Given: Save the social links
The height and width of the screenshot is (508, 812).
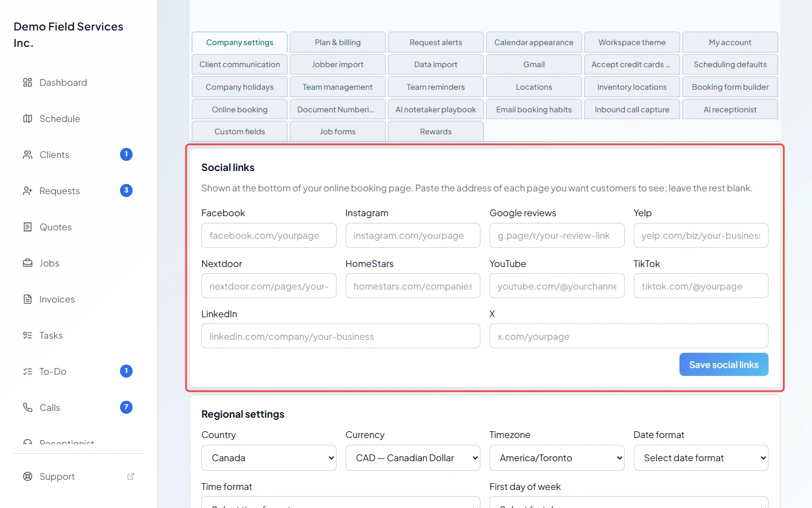Looking at the screenshot, I should pos(724,365).
